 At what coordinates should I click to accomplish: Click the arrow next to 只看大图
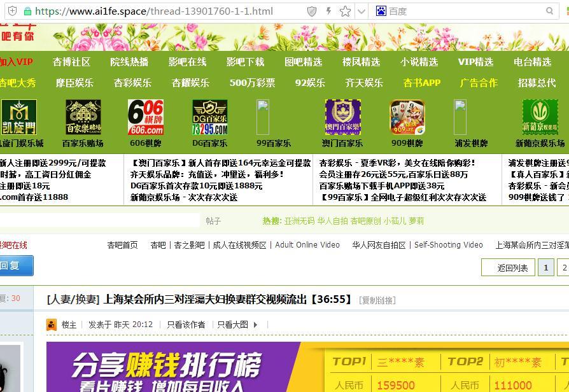tap(255, 325)
